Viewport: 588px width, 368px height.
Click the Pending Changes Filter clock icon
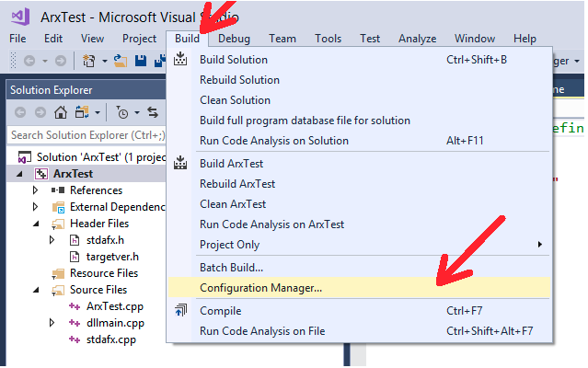[x=122, y=112]
